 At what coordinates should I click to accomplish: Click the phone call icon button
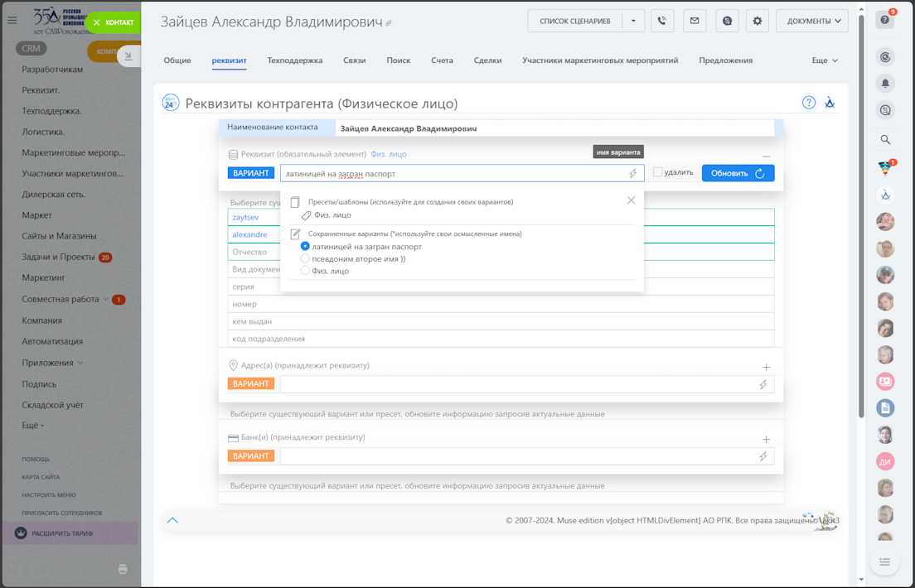[x=662, y=21]
